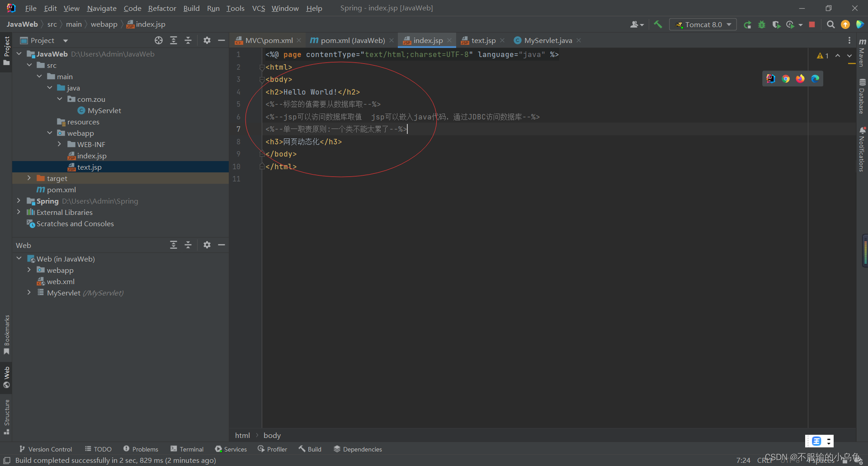
Task: Start debug with the green bug icon
Action: point(762,24)
